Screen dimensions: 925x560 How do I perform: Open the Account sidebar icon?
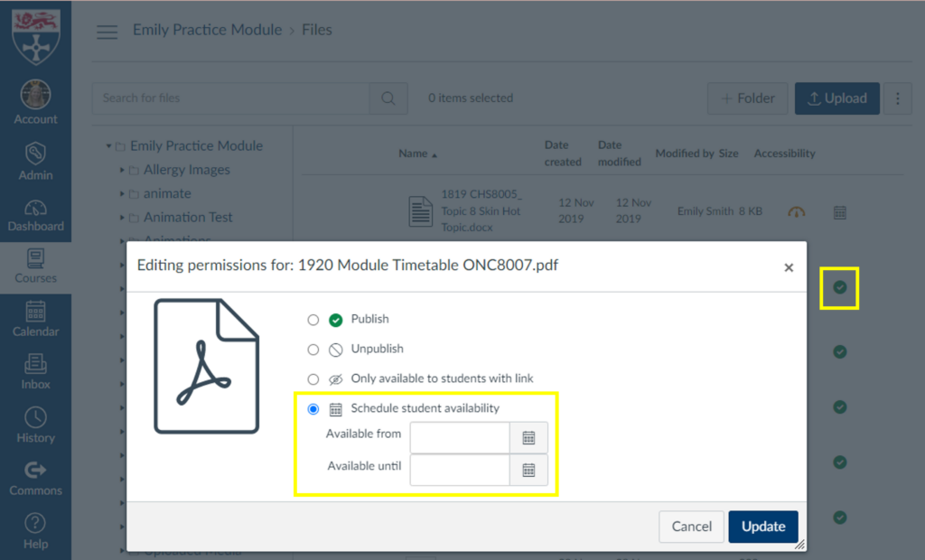[x=35, y=103]
